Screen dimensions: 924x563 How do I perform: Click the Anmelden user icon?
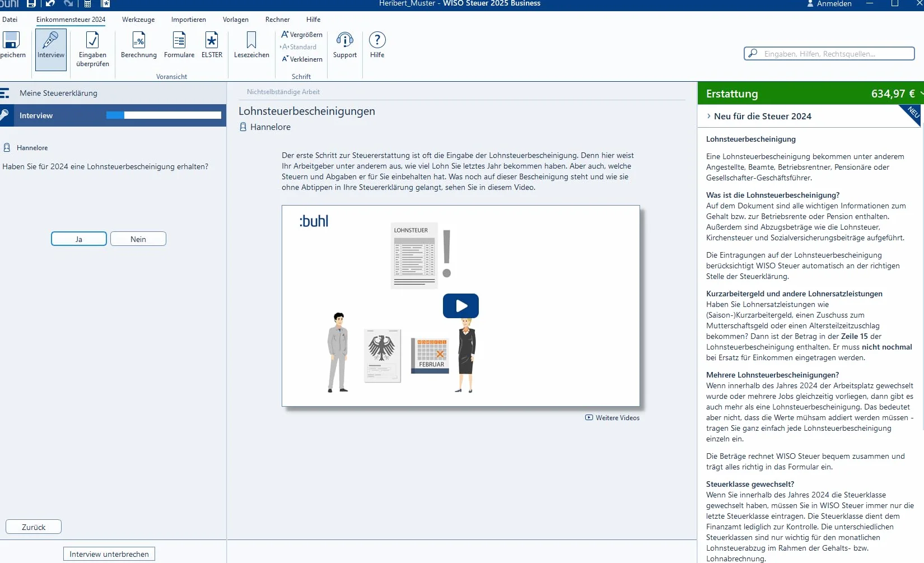click(x=810, y=3)
